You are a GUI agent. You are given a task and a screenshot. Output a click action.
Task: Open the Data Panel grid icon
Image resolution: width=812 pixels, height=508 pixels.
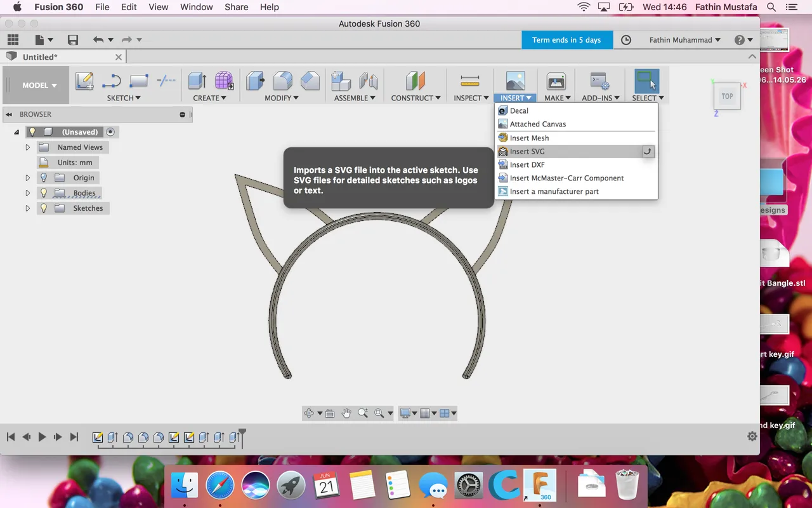click(x=13, y=39)
